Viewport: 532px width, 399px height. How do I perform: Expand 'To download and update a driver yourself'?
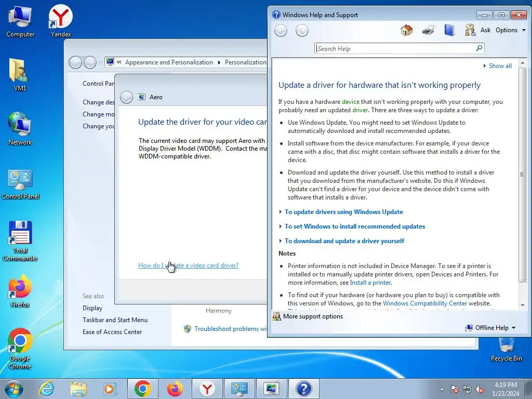[x=344, y=241]
